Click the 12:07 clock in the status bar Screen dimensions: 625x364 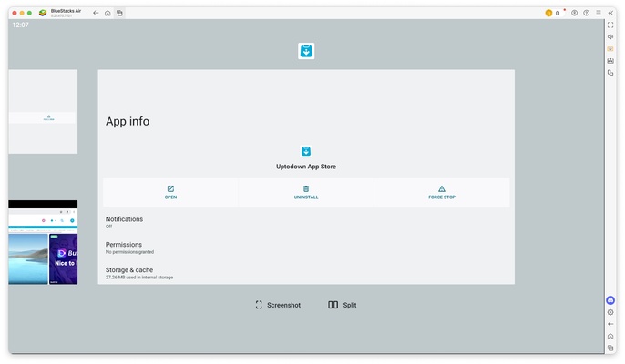coord(20,25)
